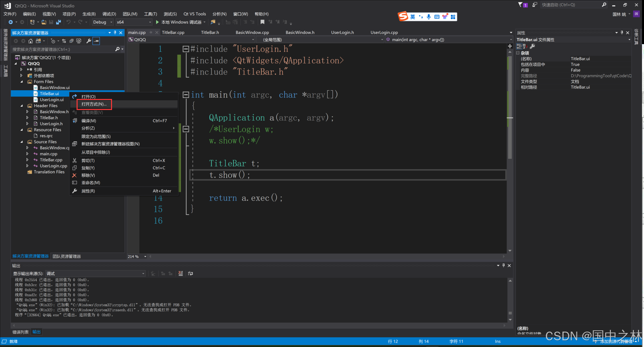
Task: Switch to the UserLogin.h editor tab
Action: 342,32
